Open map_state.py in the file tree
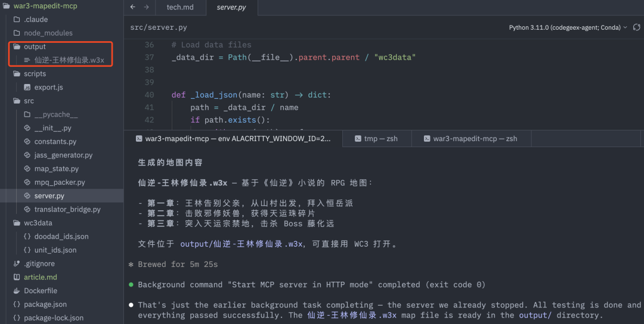The height and width of the screenshot is (324, 644). (57, 168)
